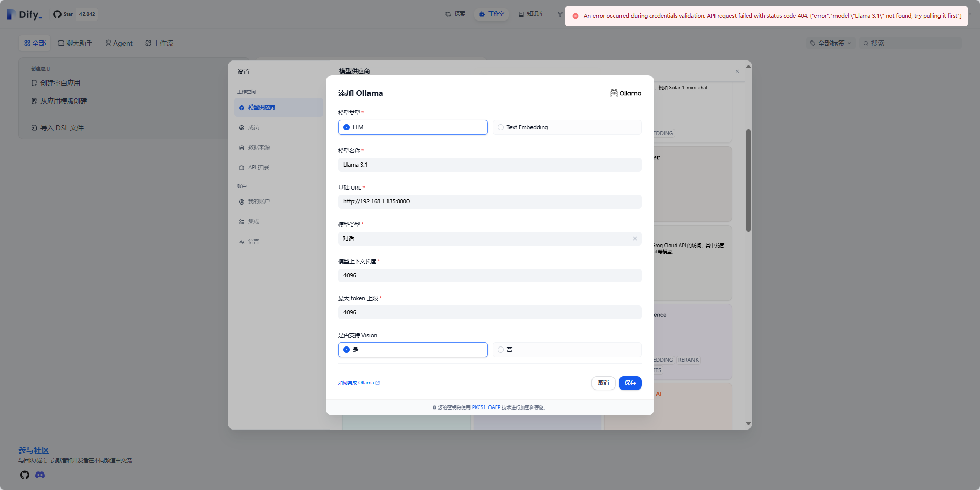The width and height of the screenshot is (980, 490).
Task: Click the RERANK tag in the provider card
Action: 688,360
